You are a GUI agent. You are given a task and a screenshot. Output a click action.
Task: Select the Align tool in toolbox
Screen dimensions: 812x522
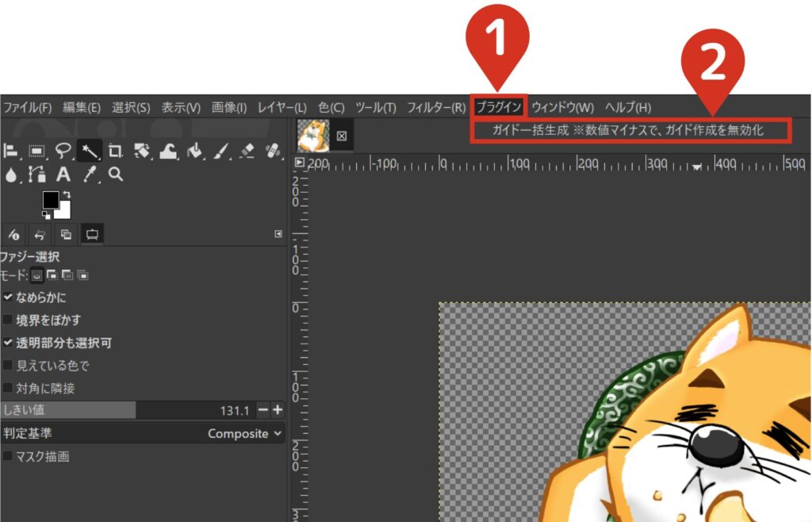point(10,151)
